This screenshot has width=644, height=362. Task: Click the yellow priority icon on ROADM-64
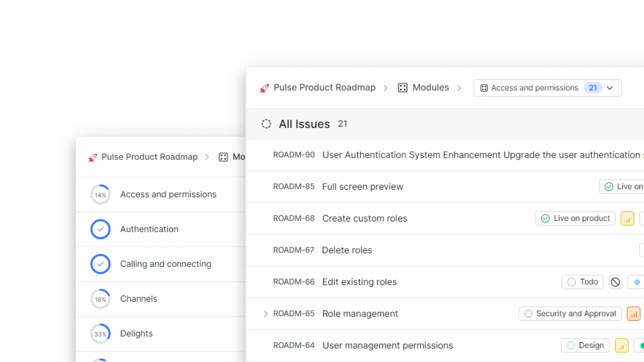[622, 346]
